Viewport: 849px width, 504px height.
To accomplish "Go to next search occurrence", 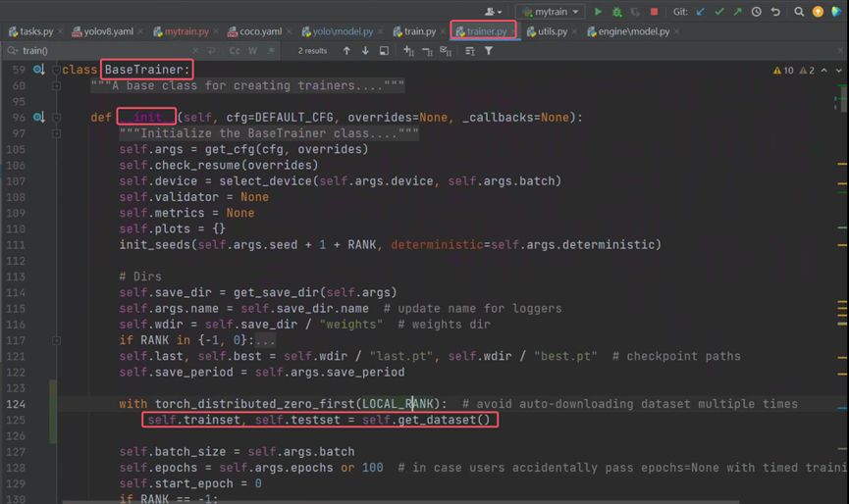I will click(x=365, y=51).
